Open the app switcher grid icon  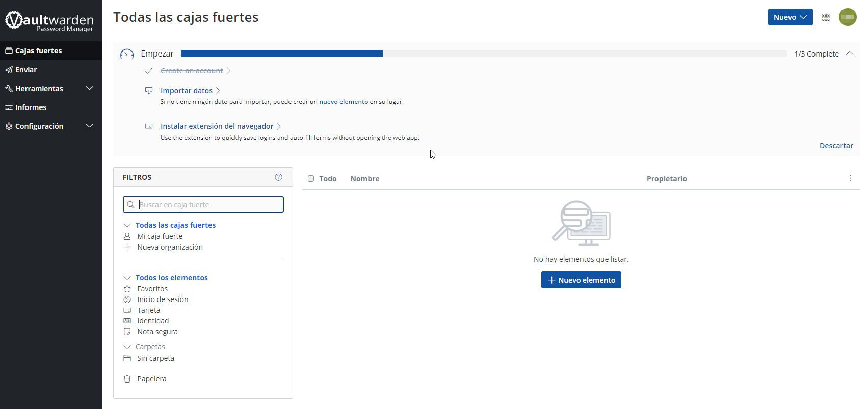click(x=826, y=17)
